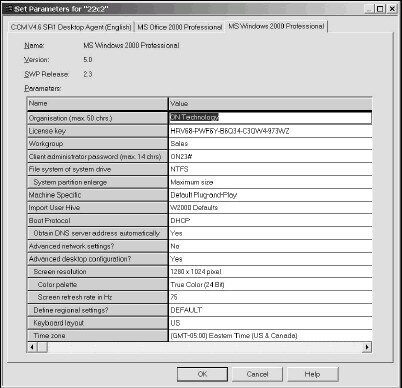Select the Keyboard layout row label
Screen dimensions: 402x388
(x=97, y=323)
